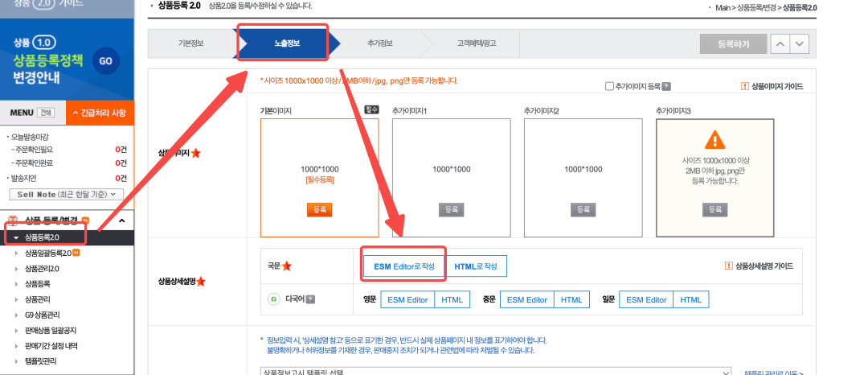Select the 추가이미지1 thumbnail box
The width and height of the screenshot is (868, 375).
[451, 178]
